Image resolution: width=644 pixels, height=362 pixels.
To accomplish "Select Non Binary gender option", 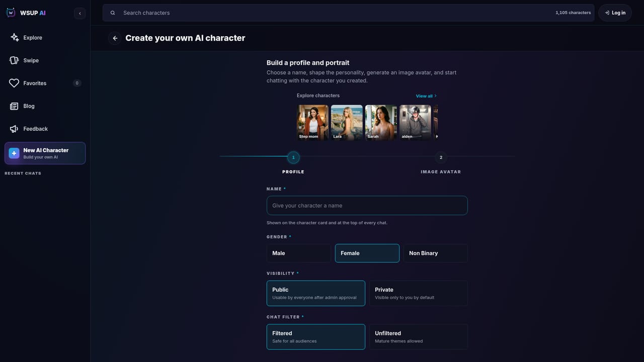I will 436,253.
